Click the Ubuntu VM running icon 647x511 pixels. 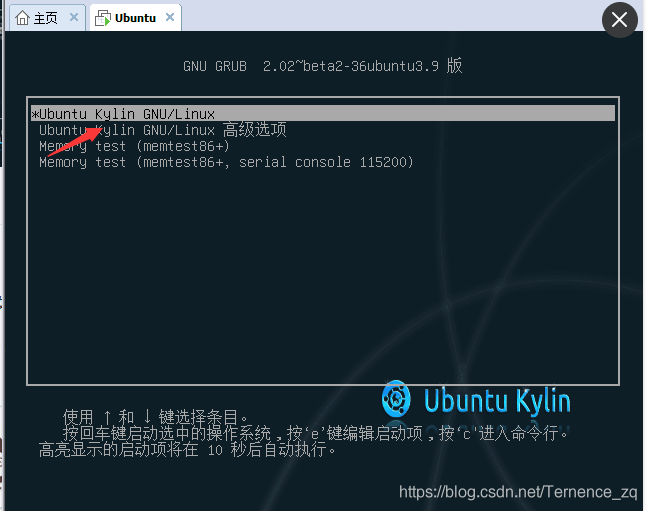[103, 18]
